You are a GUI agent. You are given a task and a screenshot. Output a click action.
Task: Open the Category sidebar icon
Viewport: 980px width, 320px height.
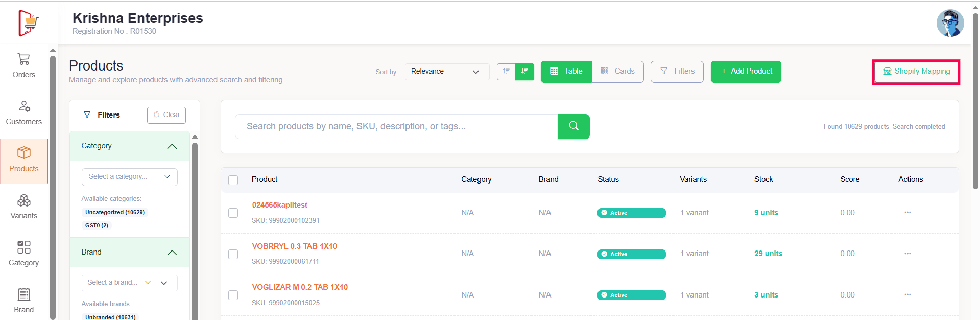point(23,247)
